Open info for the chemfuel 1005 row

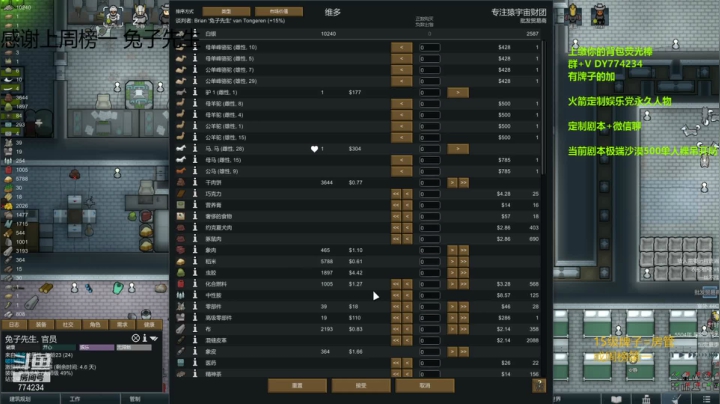195,284
